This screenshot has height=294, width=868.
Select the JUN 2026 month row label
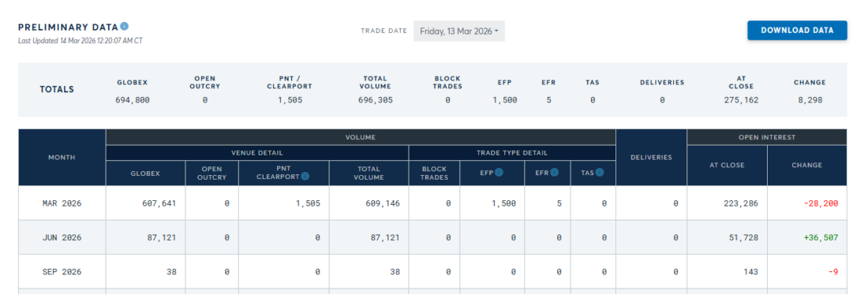pyautogui.click(x=62, y=237)
